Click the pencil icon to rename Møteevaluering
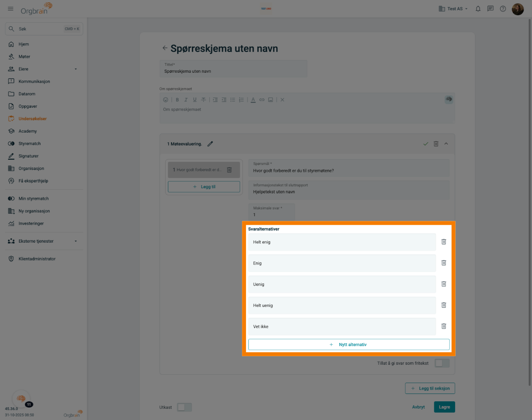The height and width of the screenshot is (420, 532). coord(210,144)
